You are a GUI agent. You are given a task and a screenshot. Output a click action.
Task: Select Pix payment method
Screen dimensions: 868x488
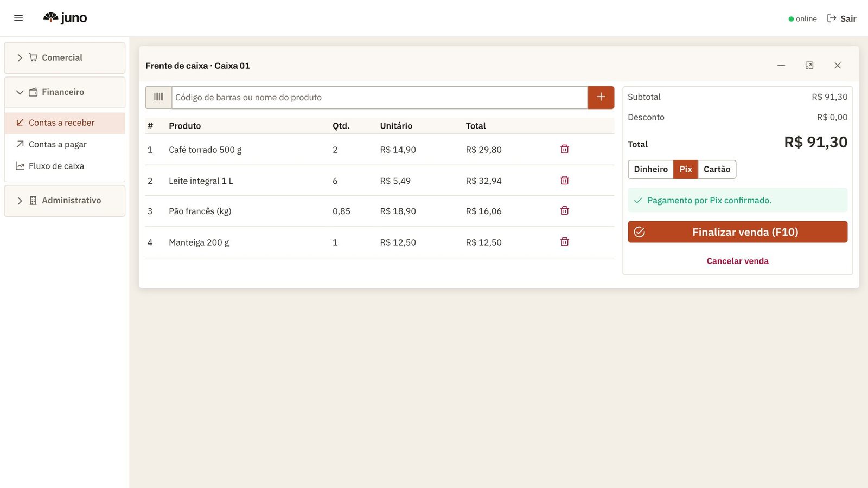coord(686,169)
